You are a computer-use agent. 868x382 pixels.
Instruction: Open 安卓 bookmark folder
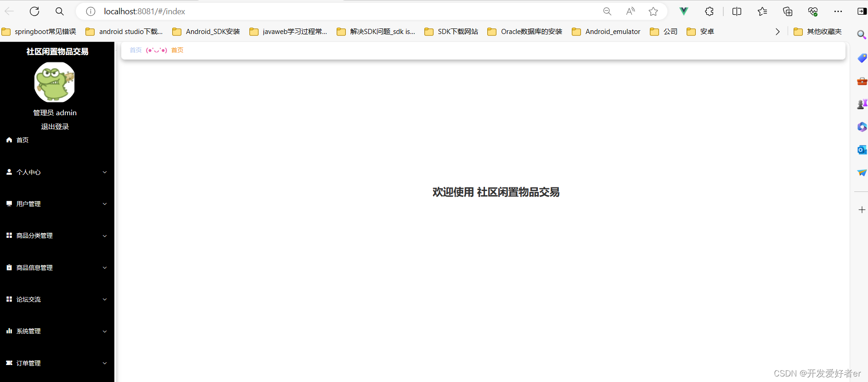(701, 32)
